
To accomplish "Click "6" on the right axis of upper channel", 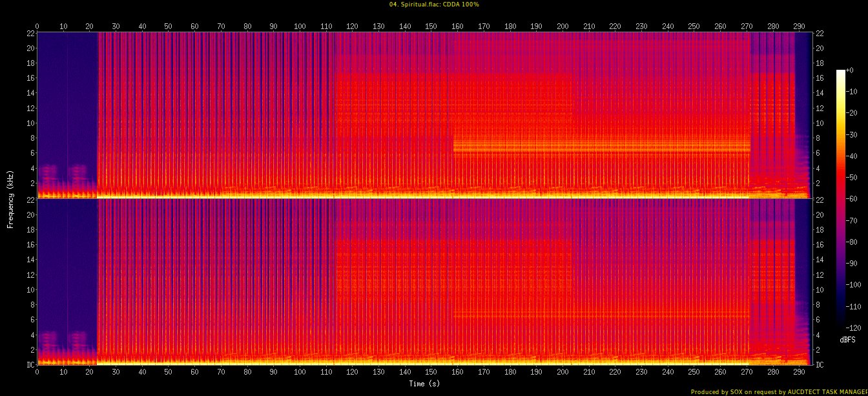I will (818, 153).
